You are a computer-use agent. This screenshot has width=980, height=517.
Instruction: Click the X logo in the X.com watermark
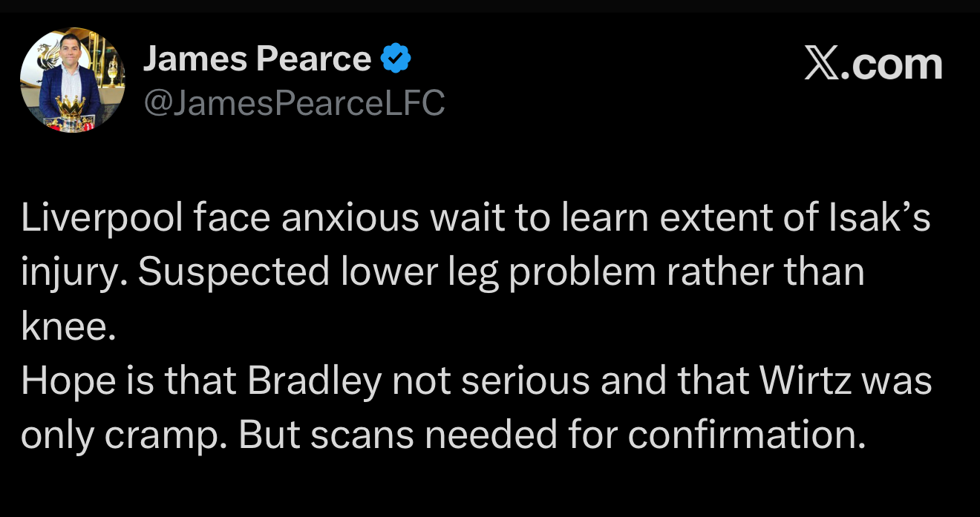[822, 65]
